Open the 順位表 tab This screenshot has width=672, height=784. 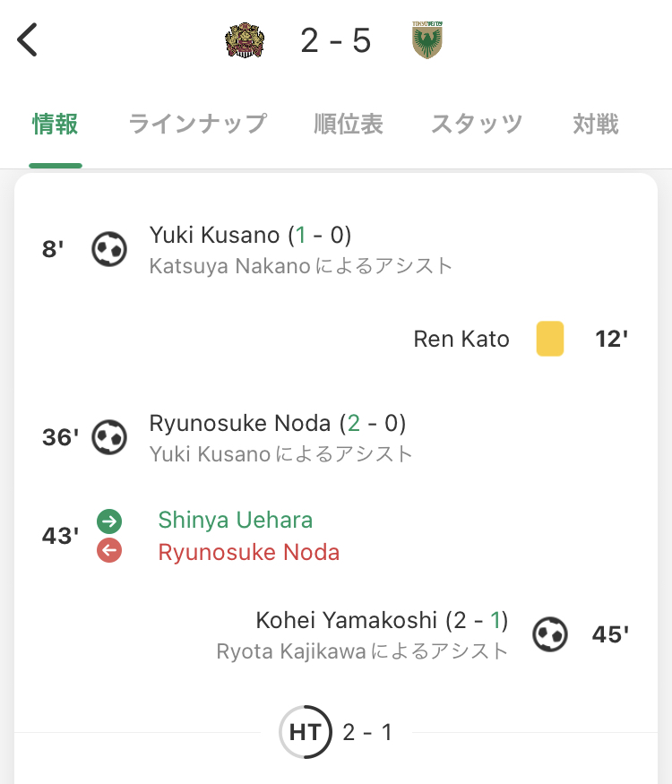(x=349, y=124)
